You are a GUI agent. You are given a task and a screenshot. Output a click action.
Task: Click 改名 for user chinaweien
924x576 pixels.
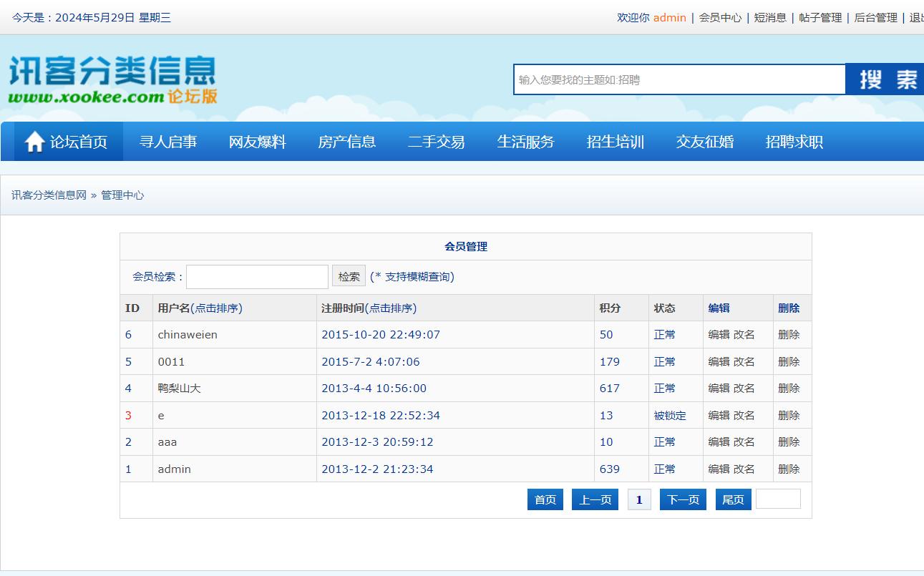coord(744,335)
